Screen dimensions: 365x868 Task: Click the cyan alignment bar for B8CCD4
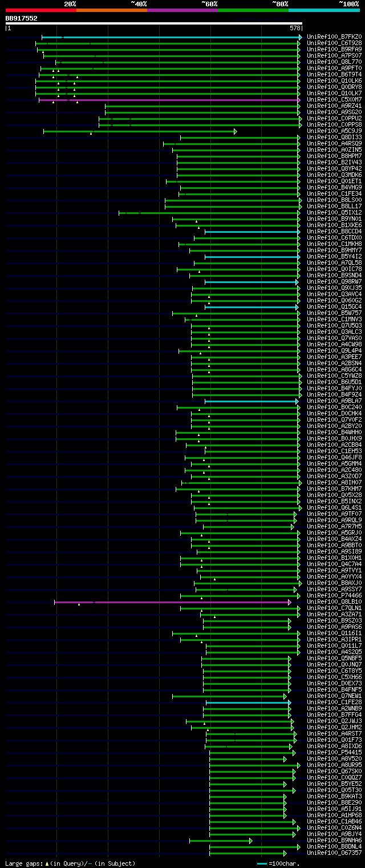[252, 231]
